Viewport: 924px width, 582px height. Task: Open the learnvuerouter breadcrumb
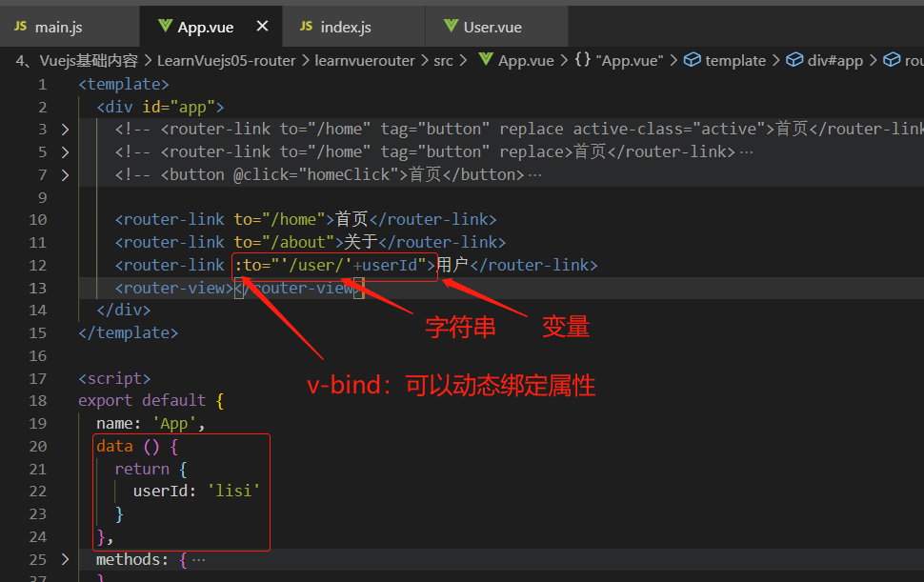point(365,61)
